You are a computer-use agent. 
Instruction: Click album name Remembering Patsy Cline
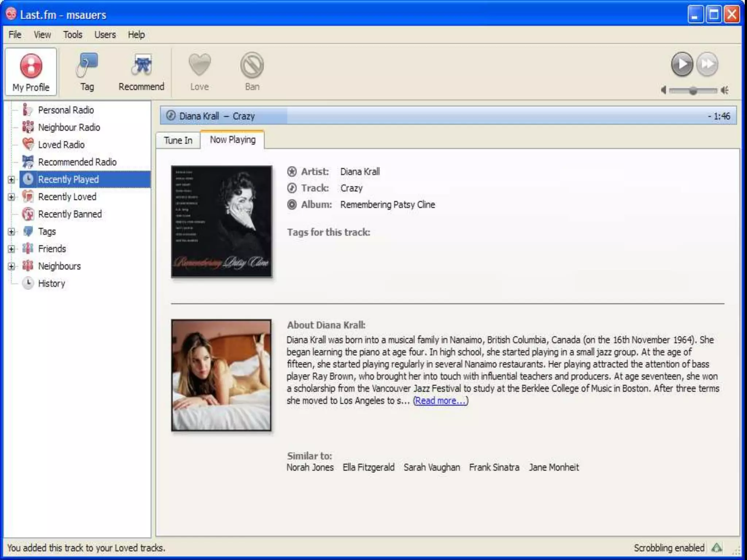(388, 205)
